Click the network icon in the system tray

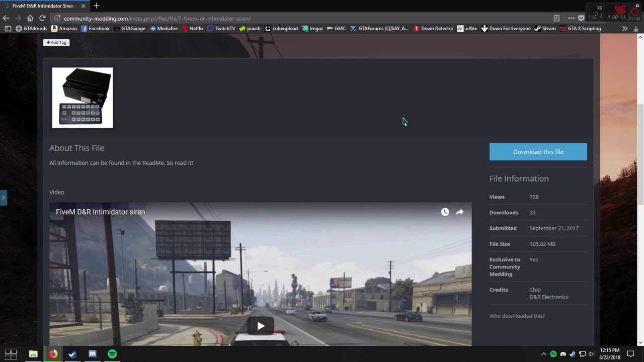pos(582,354)
